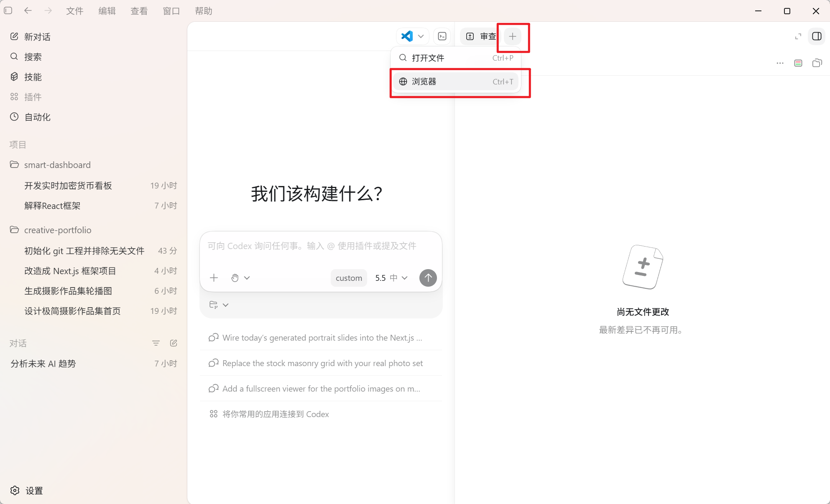Viewport: 830px width, 504px height.
Task: Click the custom model button
Action: 349,278
